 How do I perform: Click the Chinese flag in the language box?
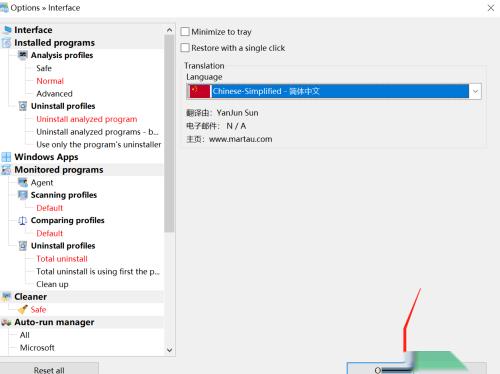[200, 91]
